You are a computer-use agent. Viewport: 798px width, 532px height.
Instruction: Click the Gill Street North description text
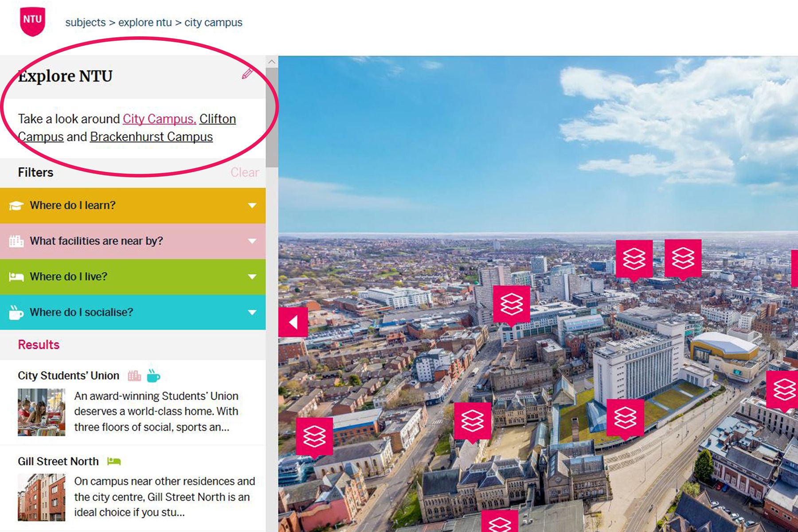coord(164,497)
